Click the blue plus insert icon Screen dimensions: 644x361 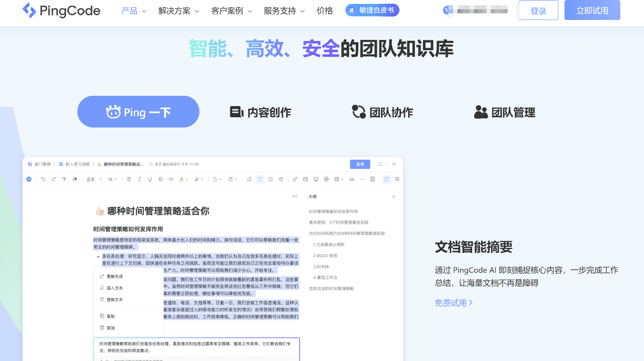[29, 179]
